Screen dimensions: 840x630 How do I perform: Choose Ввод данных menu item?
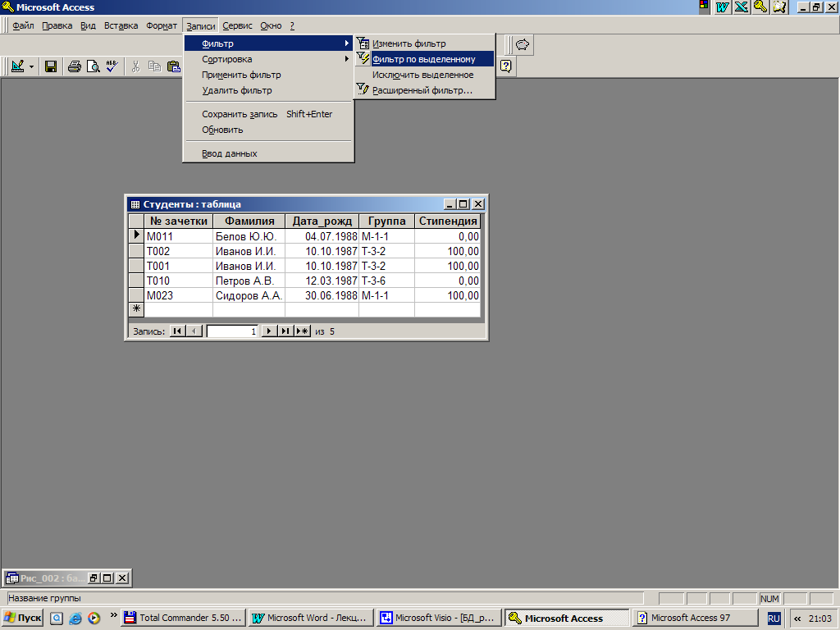click(x=268, y=153)
